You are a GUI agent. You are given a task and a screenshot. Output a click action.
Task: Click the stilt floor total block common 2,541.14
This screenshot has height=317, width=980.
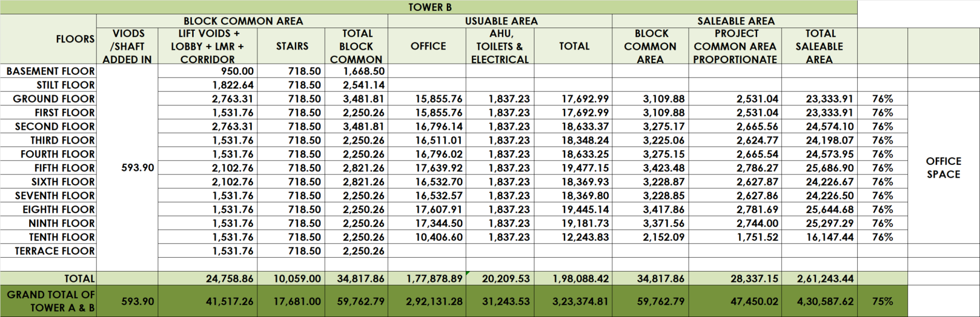[363, 85]
